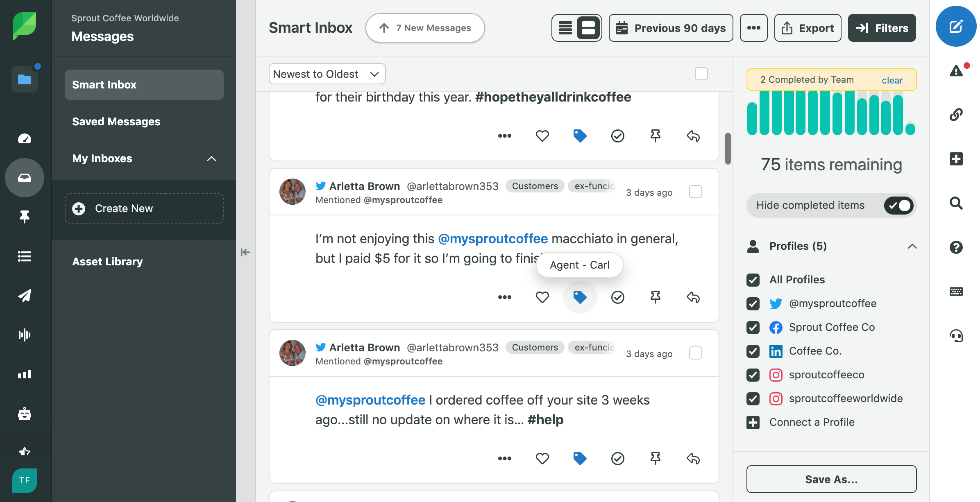980x502 pixels.
Task: Open Saved Messages in the sidebar
Action: [116, 122]
